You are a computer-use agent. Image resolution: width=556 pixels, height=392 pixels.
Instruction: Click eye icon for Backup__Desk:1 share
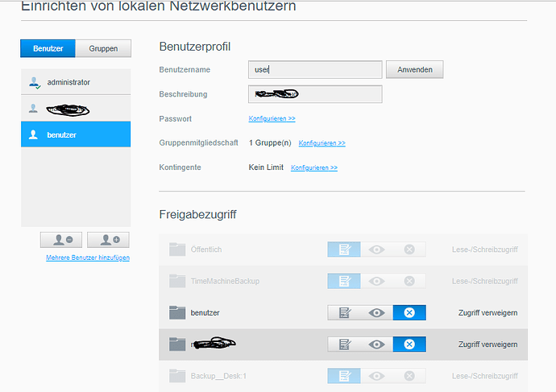376,376
